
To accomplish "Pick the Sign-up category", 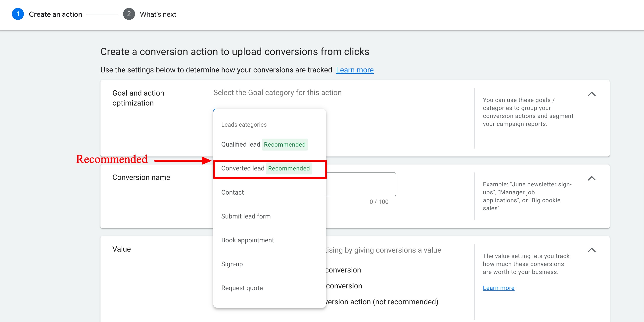I will (232, 264).
